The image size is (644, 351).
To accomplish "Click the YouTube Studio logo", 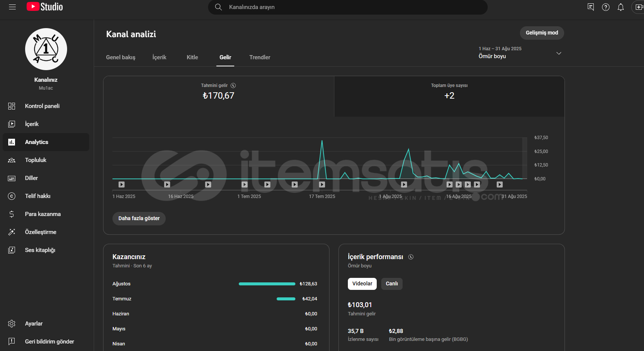I will [x=45, y=7].
